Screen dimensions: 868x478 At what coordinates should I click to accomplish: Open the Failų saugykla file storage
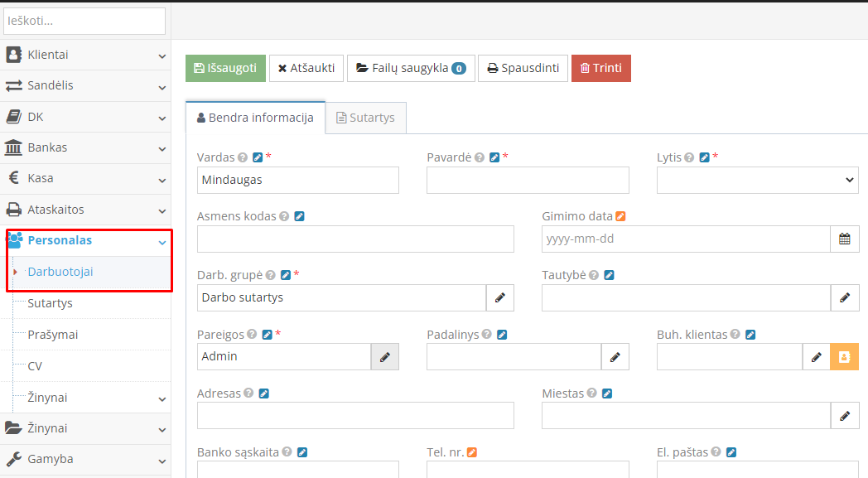point(411,68)
